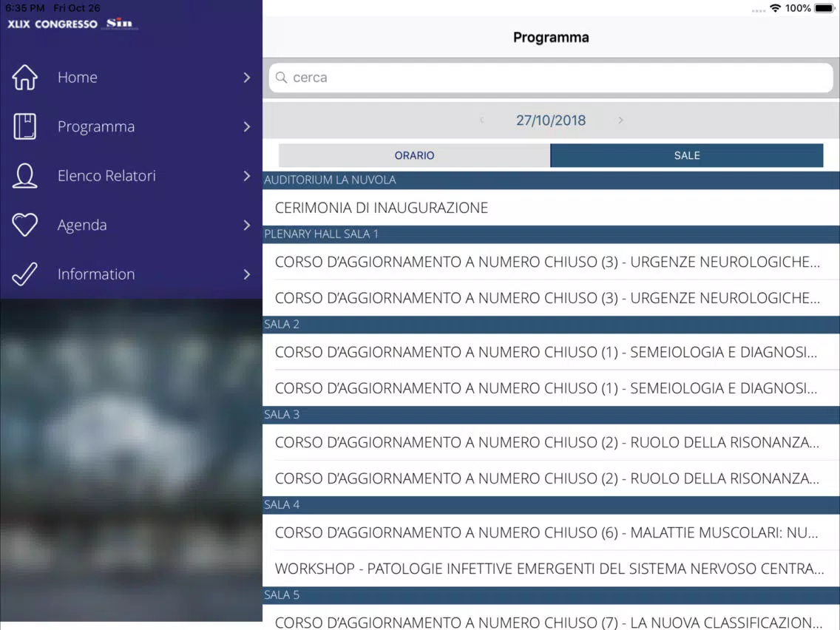Tap the Home house icon

pos(24,77)
